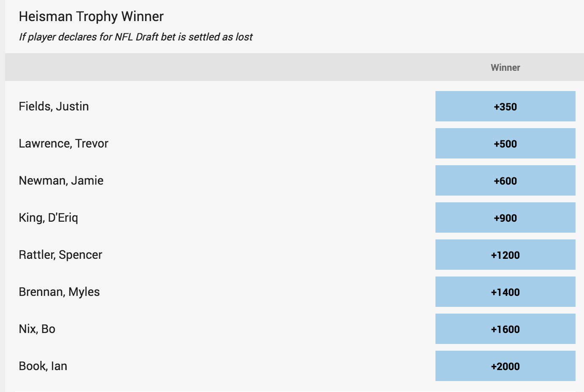Viewport: 584px width, 392px height.
Task: Click the Newman, Jamie player name
Action: [61, 180]
